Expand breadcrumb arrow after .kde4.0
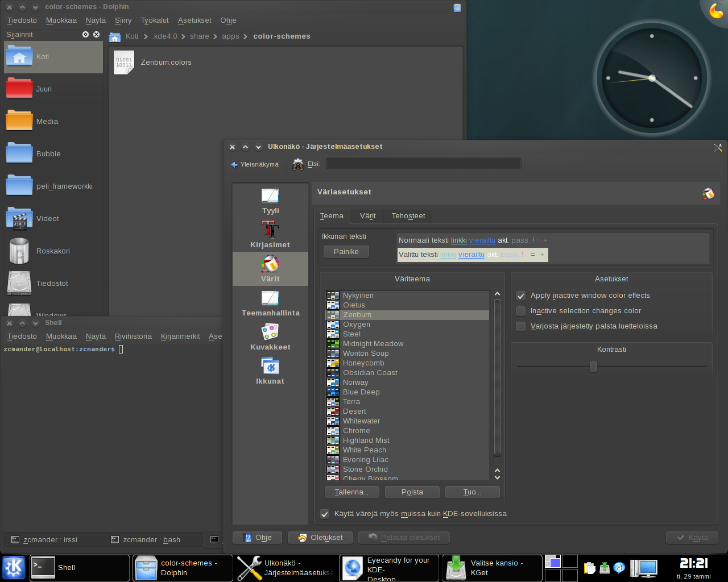 183,36
